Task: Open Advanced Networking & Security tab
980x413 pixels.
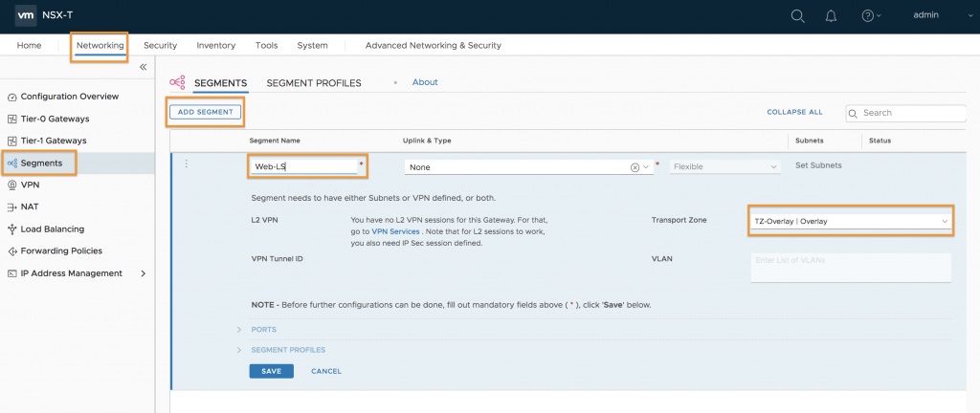Action: coord(434,46)
